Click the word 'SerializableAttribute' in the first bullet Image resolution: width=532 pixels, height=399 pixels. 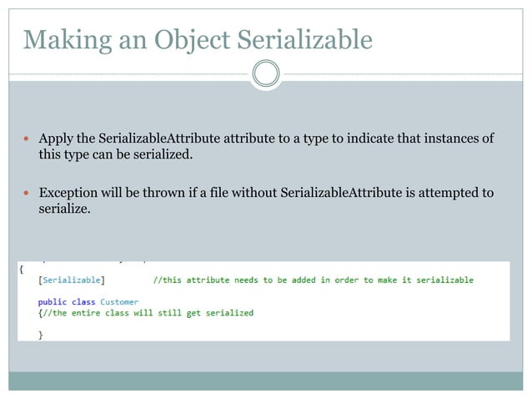[159, 139]
